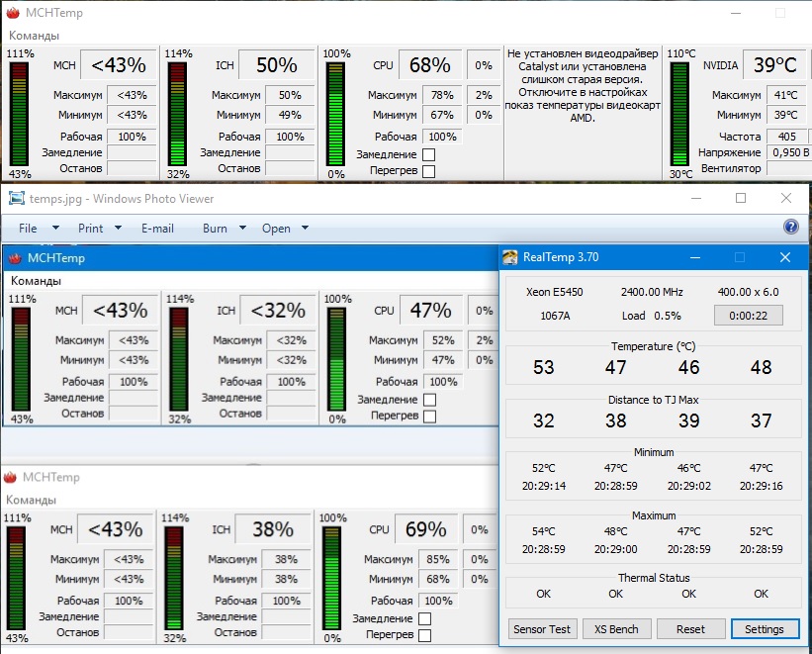Click the Distance to TJ Max value 39

688,420
